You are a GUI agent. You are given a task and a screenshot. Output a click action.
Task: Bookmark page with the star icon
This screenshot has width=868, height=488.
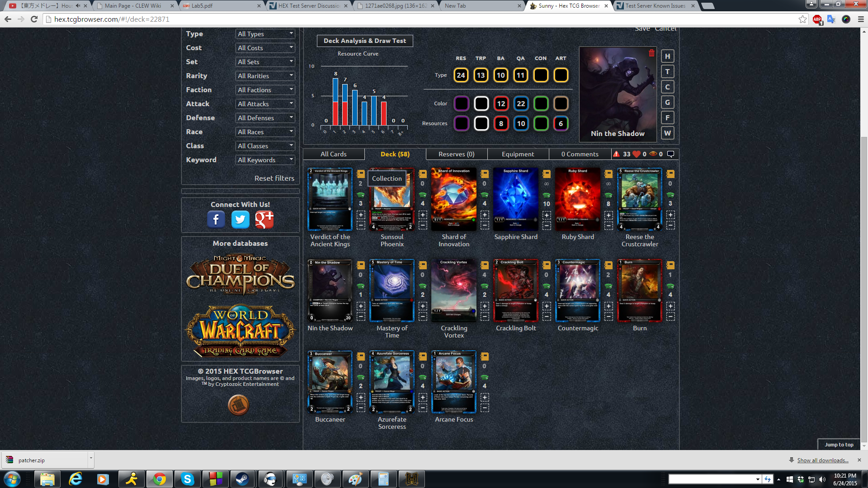point(802,19)
